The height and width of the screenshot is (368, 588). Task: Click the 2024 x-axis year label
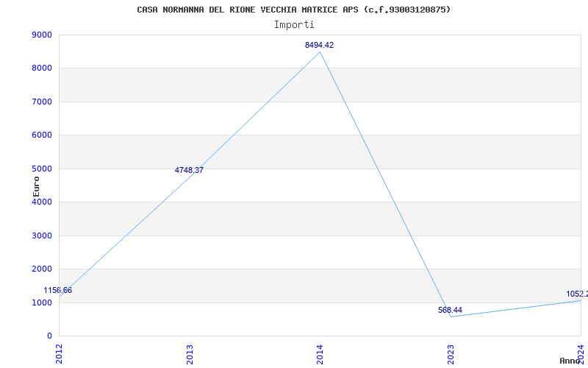(581, 353)
